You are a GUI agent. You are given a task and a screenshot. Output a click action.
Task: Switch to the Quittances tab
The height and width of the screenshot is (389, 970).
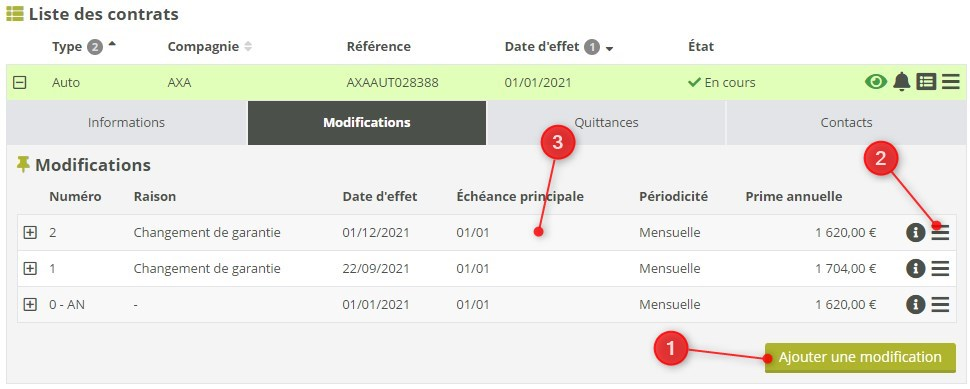606,122
